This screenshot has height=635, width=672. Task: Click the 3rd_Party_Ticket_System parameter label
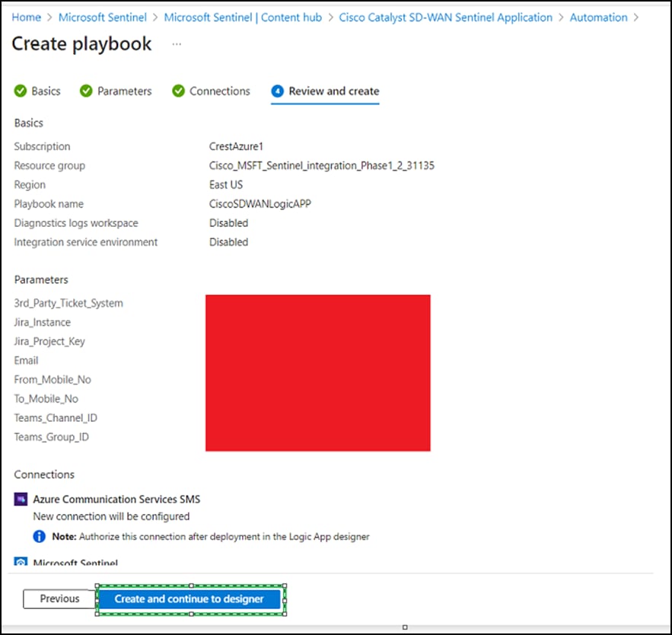coord(68,303)
